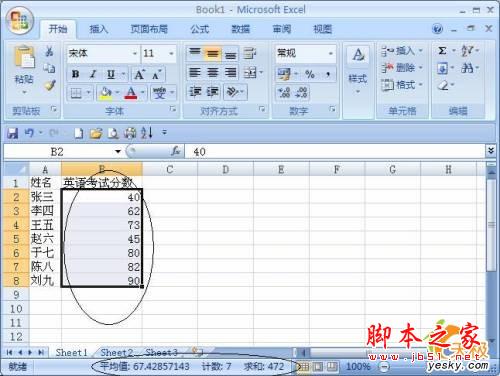500x376 pixels.
Task: Click accounting number format icon
Action: click(284, 74)
